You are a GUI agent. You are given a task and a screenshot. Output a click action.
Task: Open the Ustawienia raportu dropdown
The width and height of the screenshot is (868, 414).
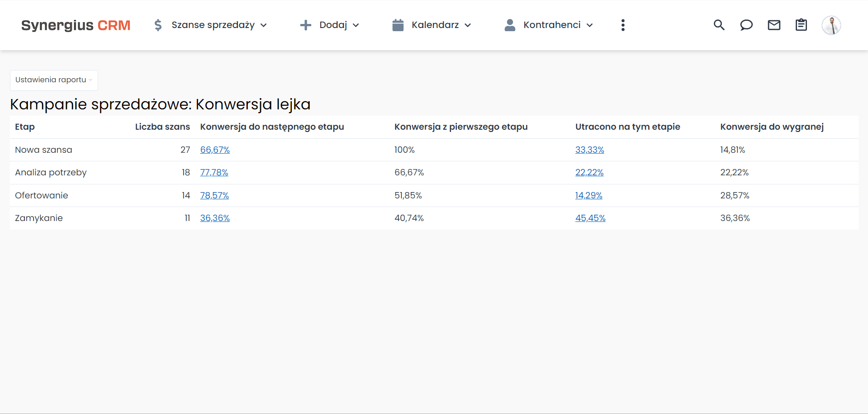[x=54, y=80]
